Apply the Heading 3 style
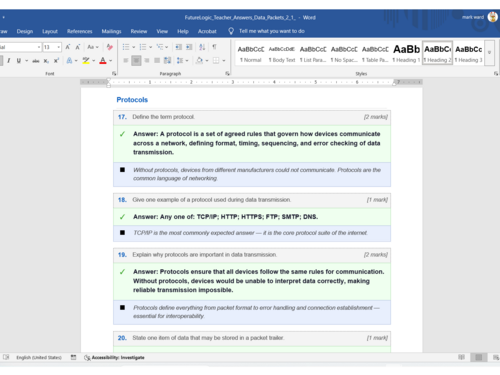This screenshot has height=375, width=500. click(469, 53)
